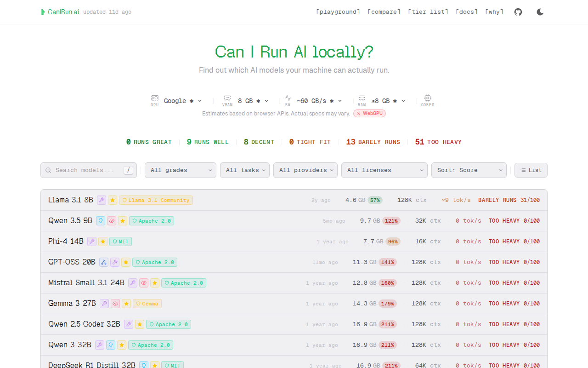Click the vision eye icon on Gemma 3 27B
This screenshot has width=588, height=368.
[x=115, y=304]
